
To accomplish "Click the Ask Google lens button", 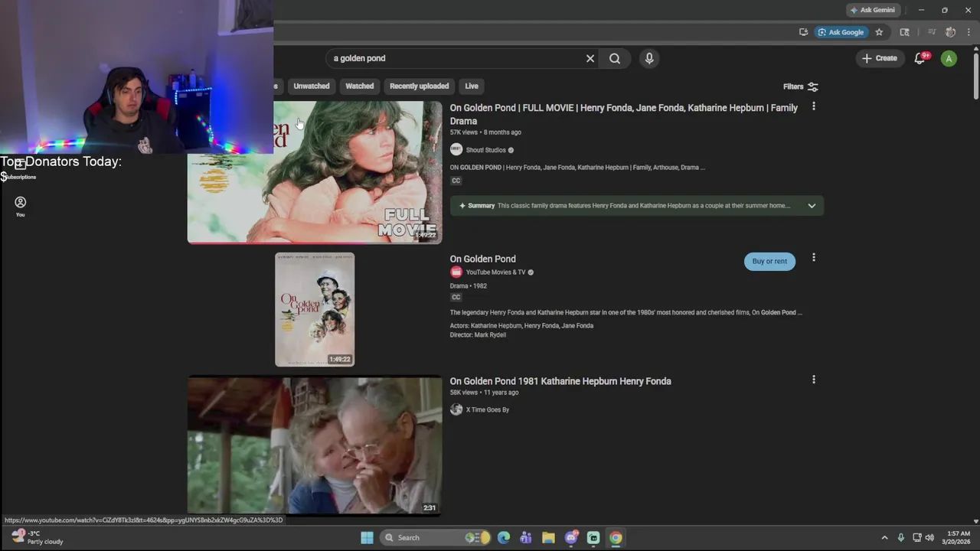I will [x=841, y=32].
